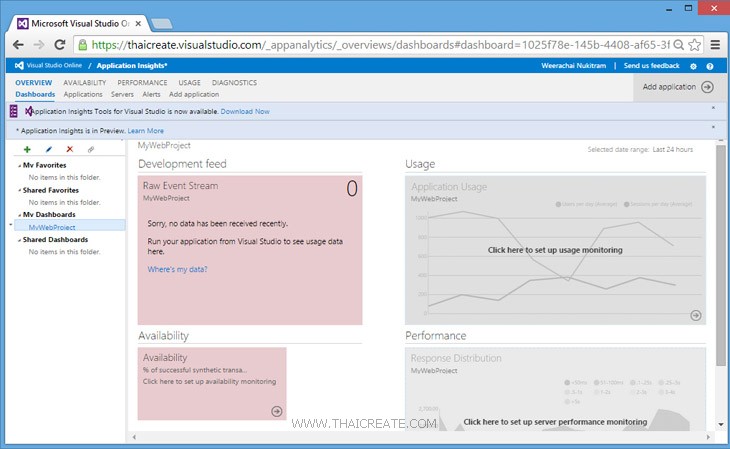Dismiss the Application Insights Tools banner

click(713, 108)
